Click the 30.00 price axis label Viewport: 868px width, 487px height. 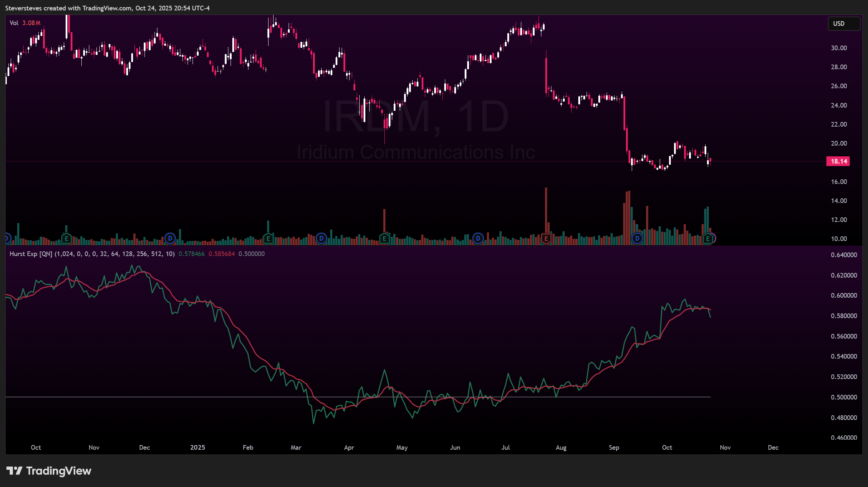(x=839, y=48)
